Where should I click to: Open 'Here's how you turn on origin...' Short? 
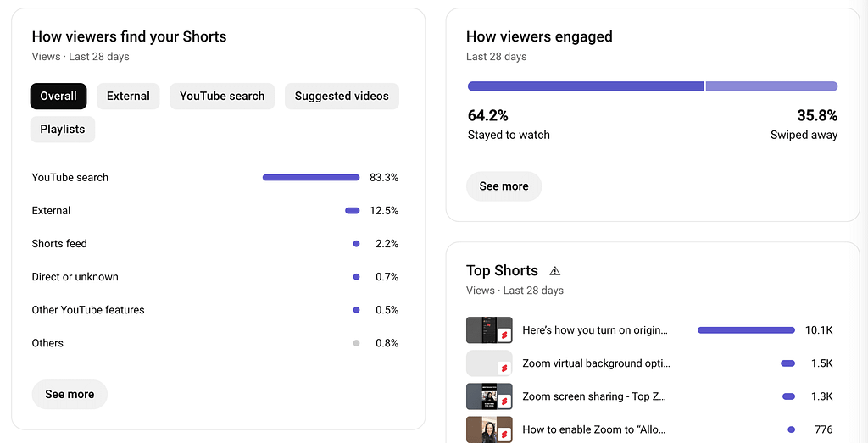pyautogui.click(x=595, y=330)
